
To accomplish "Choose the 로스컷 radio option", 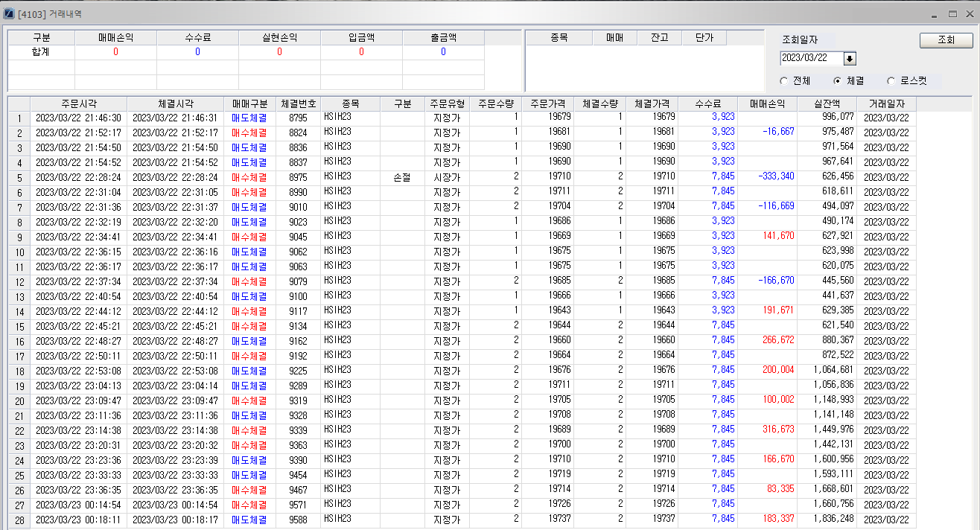I will (x=891, y=80).
